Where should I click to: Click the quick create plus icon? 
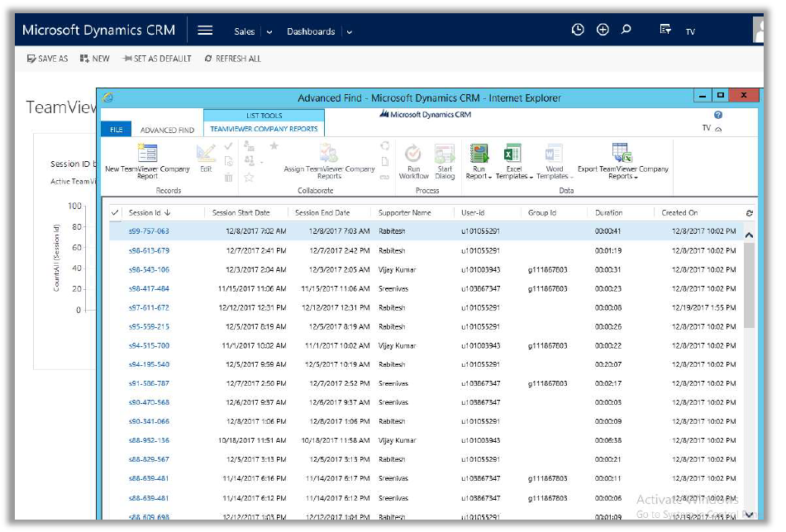coord(603,30)
